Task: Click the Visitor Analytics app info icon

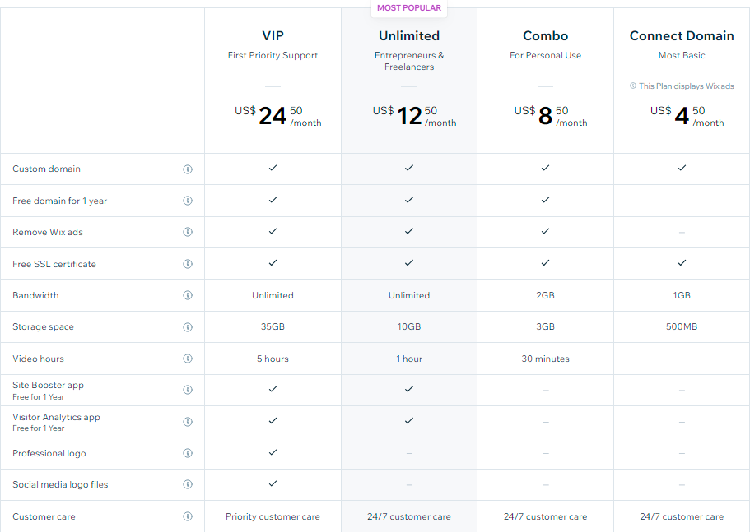Action: [x=188, y=421]
